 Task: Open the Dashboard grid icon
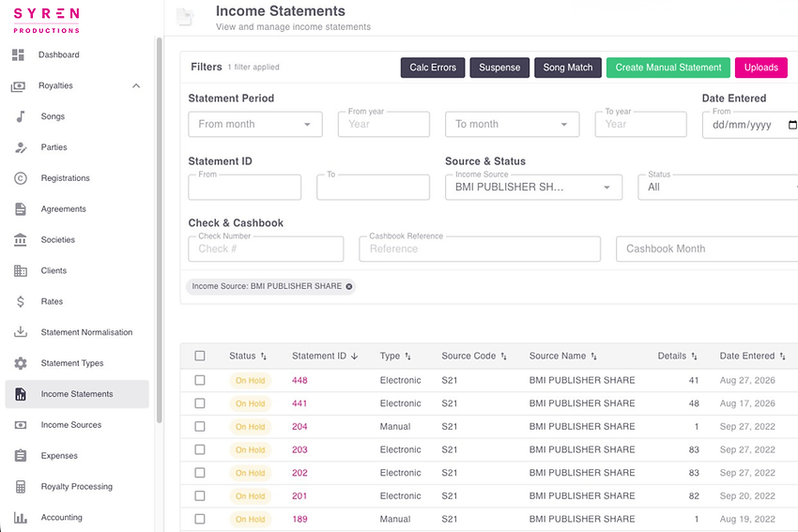[19, 55]
